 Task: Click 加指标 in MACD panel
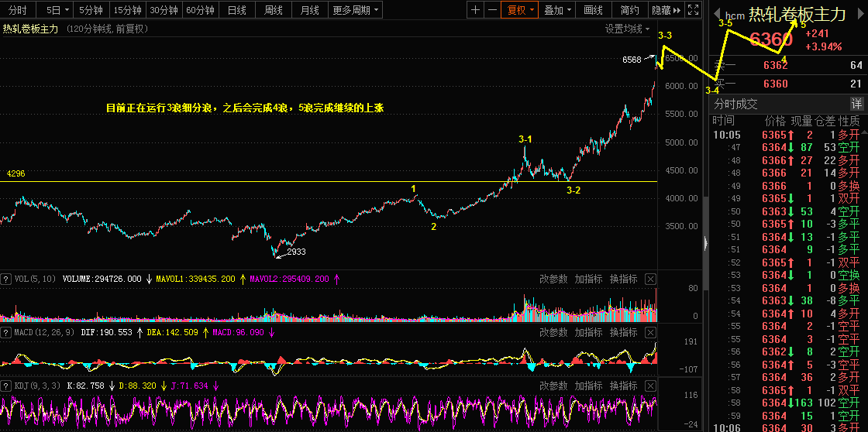click(x=588, y=332)
